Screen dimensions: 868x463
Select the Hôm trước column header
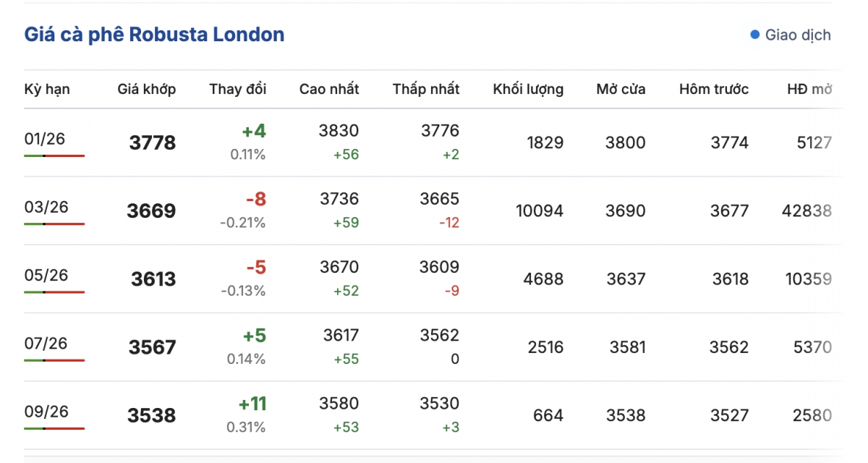pyautogui.click(x=714, y=90)
